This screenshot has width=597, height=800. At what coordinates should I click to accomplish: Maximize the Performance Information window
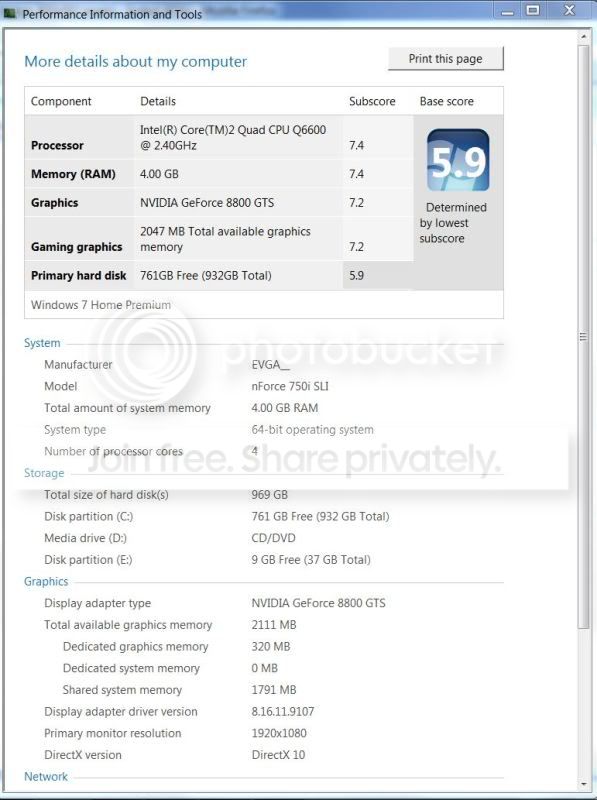pos(533,11)
